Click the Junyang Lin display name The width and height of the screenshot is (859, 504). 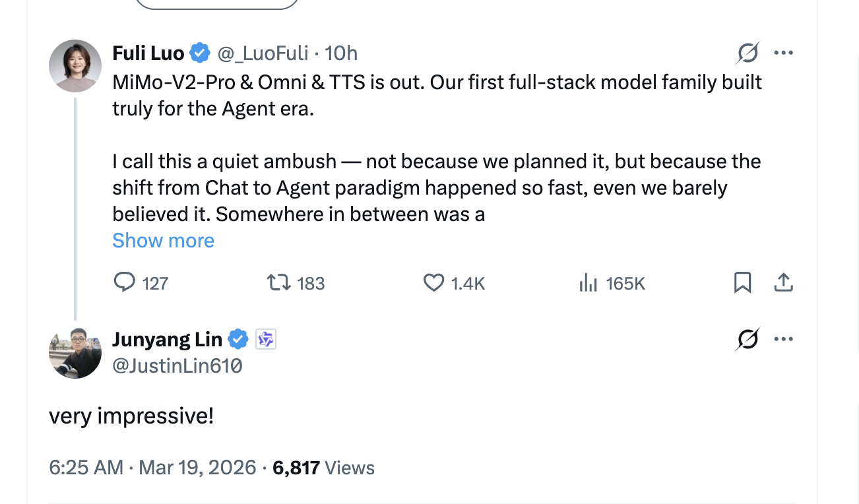pos(167,340)
